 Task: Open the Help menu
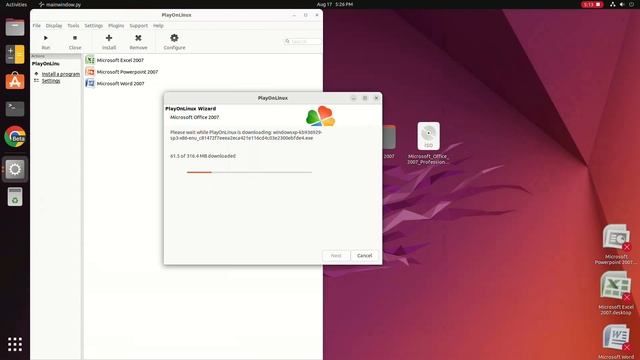(158, 26)
